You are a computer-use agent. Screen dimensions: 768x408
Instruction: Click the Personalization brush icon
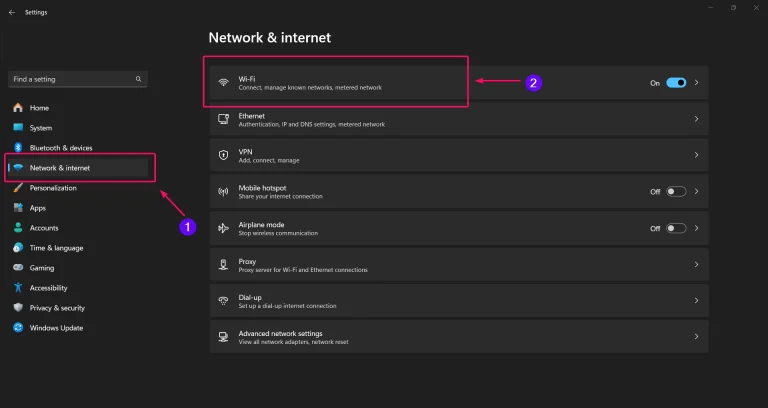coord(18,188)
